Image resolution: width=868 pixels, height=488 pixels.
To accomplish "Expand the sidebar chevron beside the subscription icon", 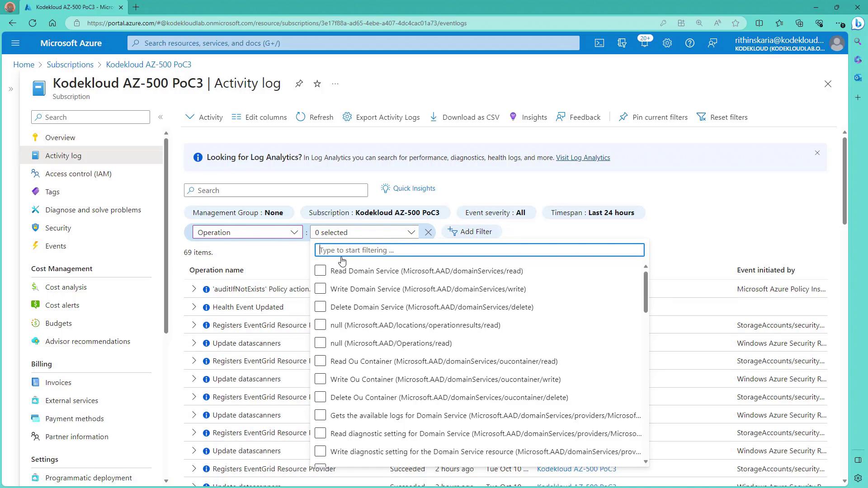I will pos(11,89).
